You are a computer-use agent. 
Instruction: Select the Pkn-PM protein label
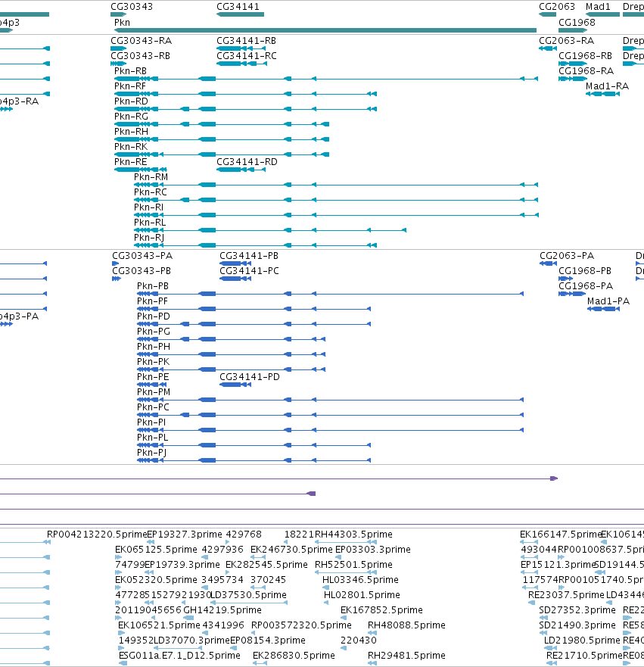pos(154,391)
